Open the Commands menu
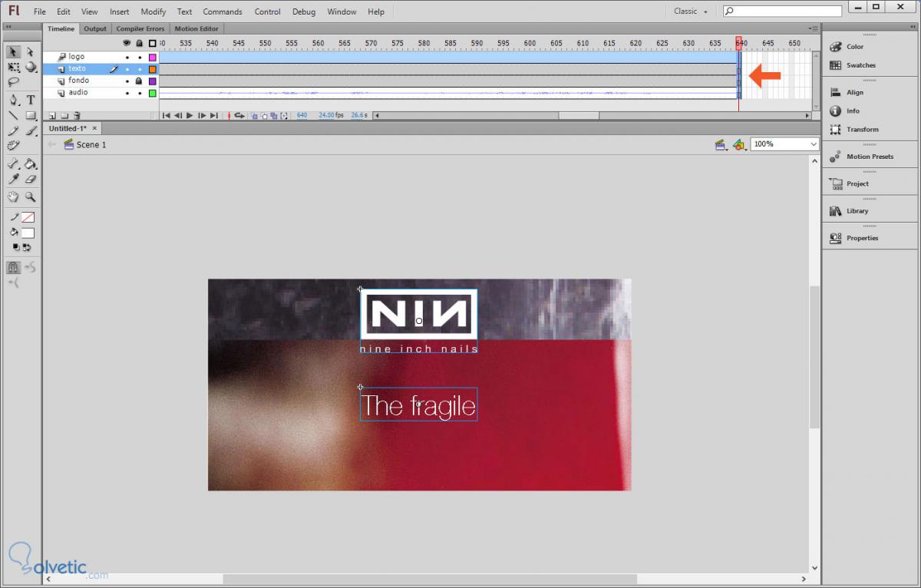The image size is (921, 588). (223, 12)
